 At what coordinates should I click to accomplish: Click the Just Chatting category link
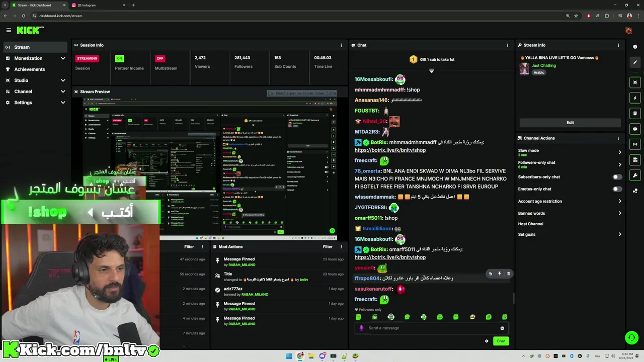[x=544, y=65]
